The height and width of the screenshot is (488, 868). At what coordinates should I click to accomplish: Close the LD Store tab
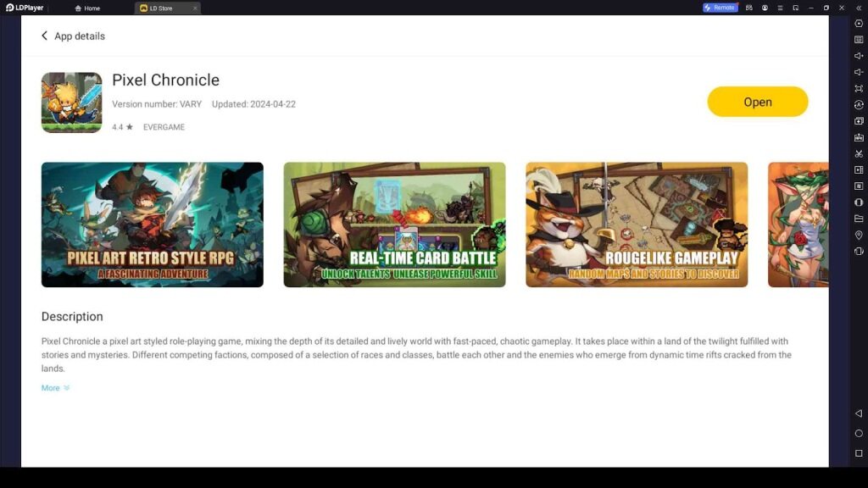195,8
